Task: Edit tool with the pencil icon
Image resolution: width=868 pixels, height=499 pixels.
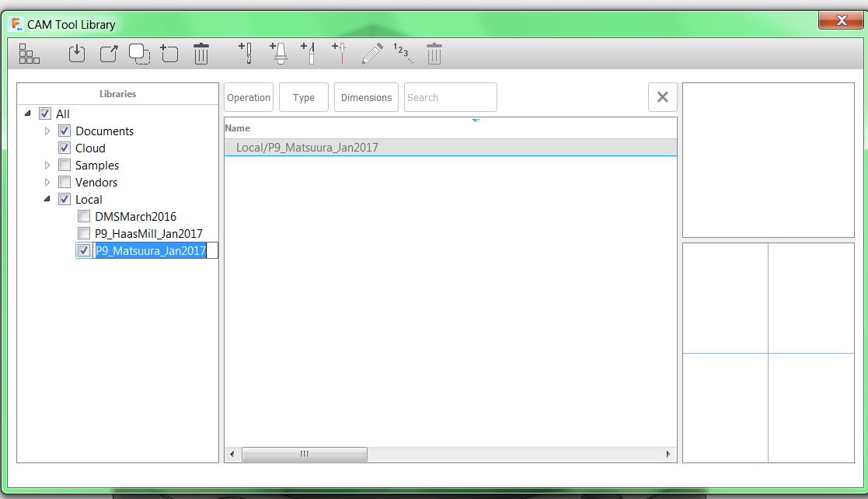Action: tap(372, 54)
